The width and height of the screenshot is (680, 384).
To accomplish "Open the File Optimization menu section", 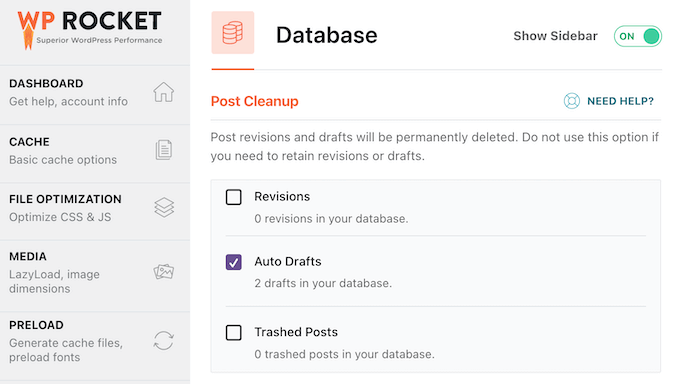I will [x=95, y=211].
